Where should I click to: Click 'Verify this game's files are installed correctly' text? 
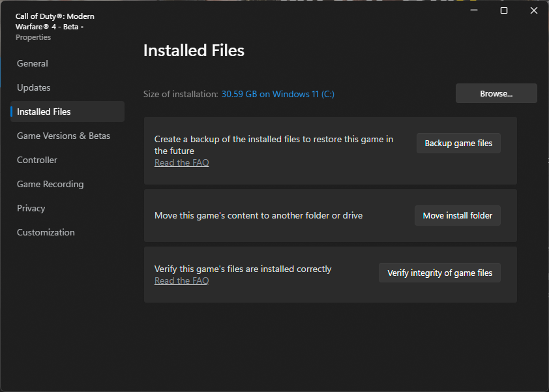pyautogui.click(x=243, y=269)
